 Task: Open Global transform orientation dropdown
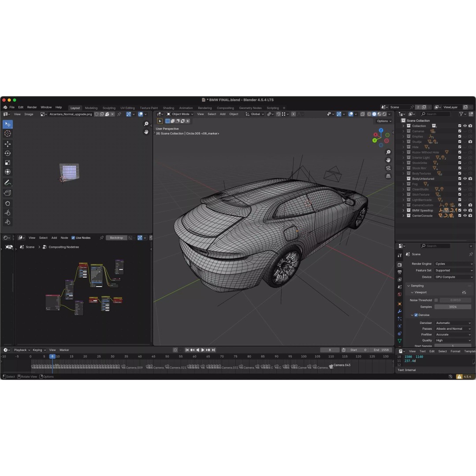point(255,114)
